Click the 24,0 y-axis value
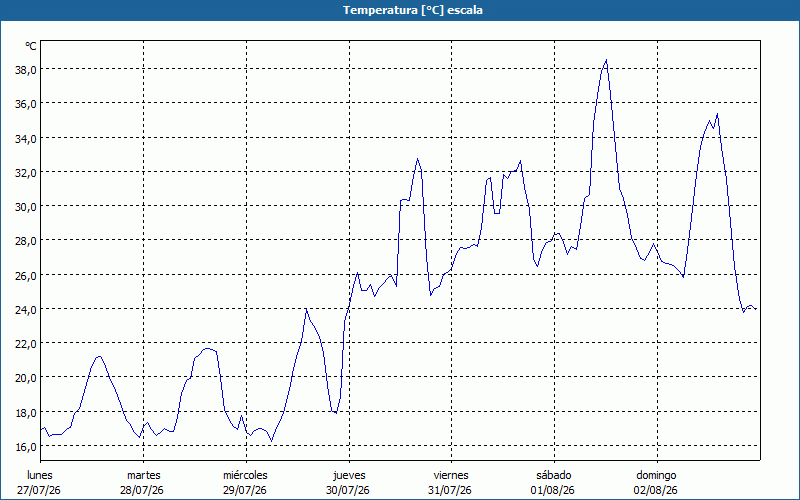The width and height of the screenshot is (800, 500). click(x=26, y=310)
